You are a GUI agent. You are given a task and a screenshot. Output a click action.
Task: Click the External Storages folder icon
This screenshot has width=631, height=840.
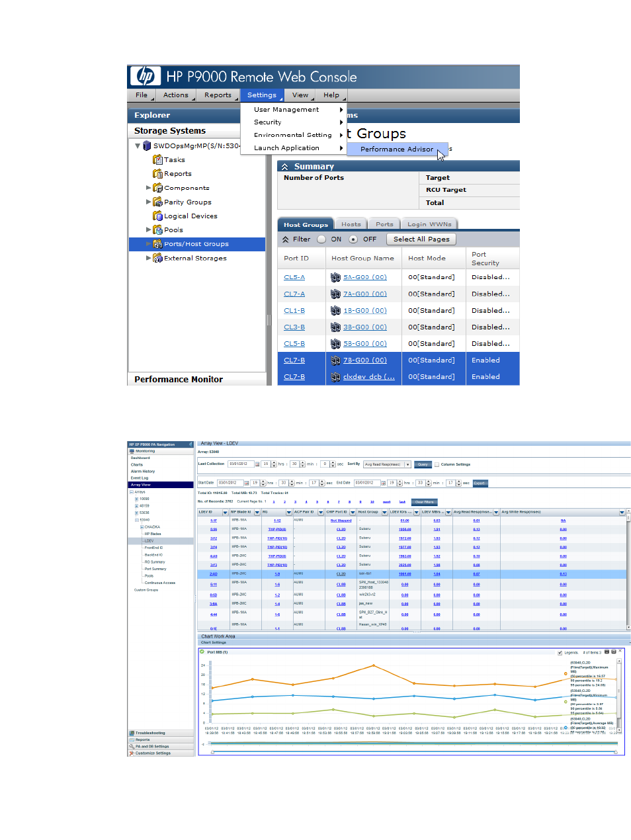pos(157,258)
